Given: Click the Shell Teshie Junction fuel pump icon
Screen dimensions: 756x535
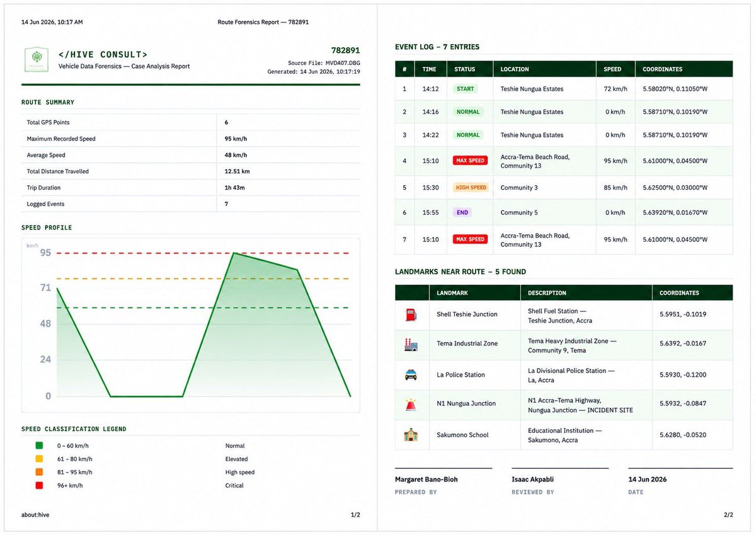Looking at the screenshot, I should coord(411,314).
